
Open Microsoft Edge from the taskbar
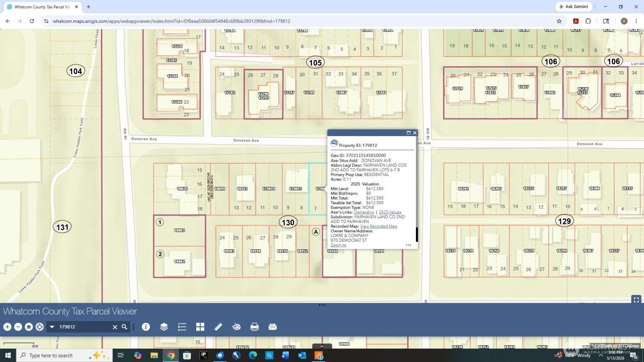click(253, 355)
